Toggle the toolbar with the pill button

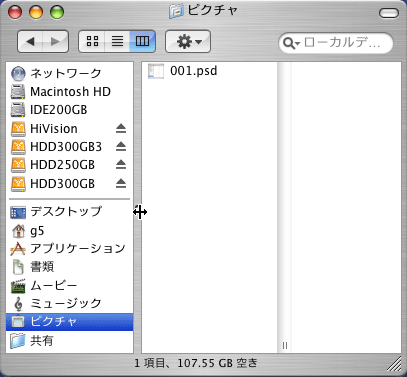[389, 13]
